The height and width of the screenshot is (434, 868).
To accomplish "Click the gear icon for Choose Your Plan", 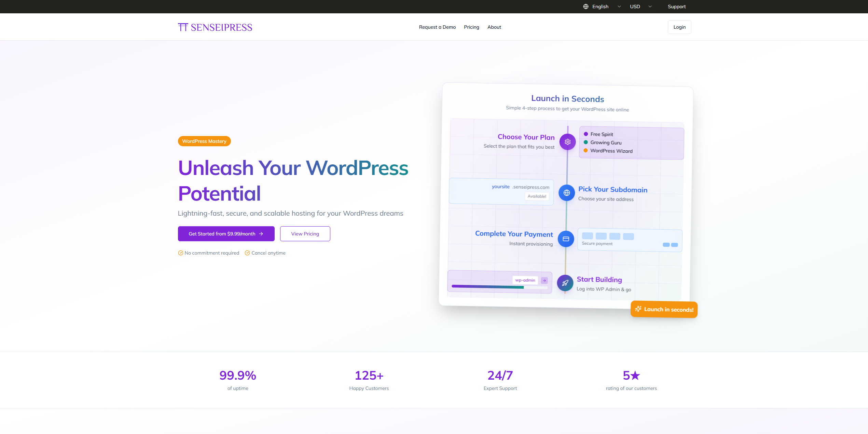I will (567, 142).
